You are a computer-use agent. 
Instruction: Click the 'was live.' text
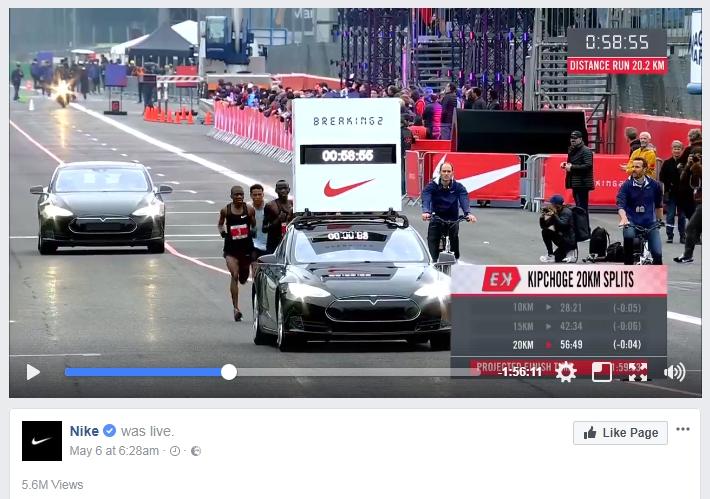[147, 431]
